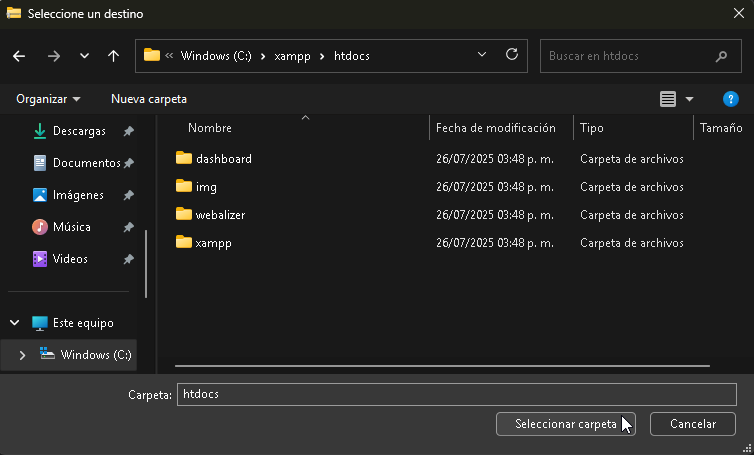Expand the Windows (C:) tree node
The image size is (754, 455).
(x=22, y=355)
